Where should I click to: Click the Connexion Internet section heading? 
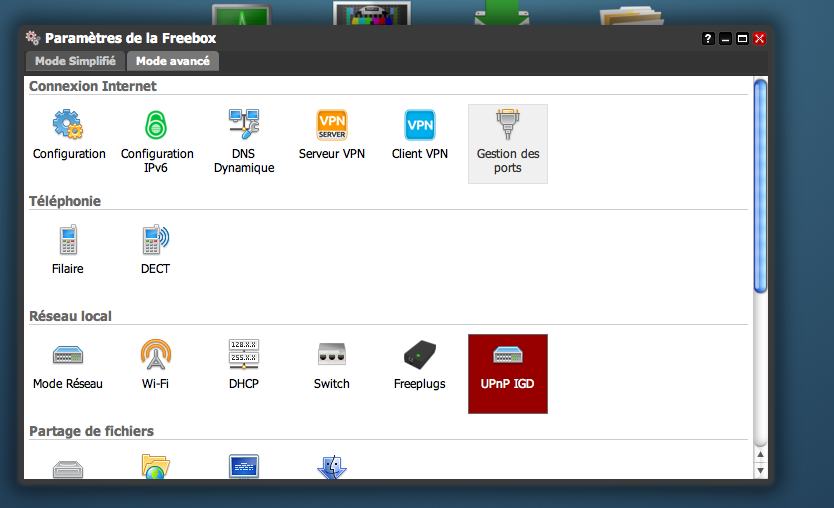(93, 86)
